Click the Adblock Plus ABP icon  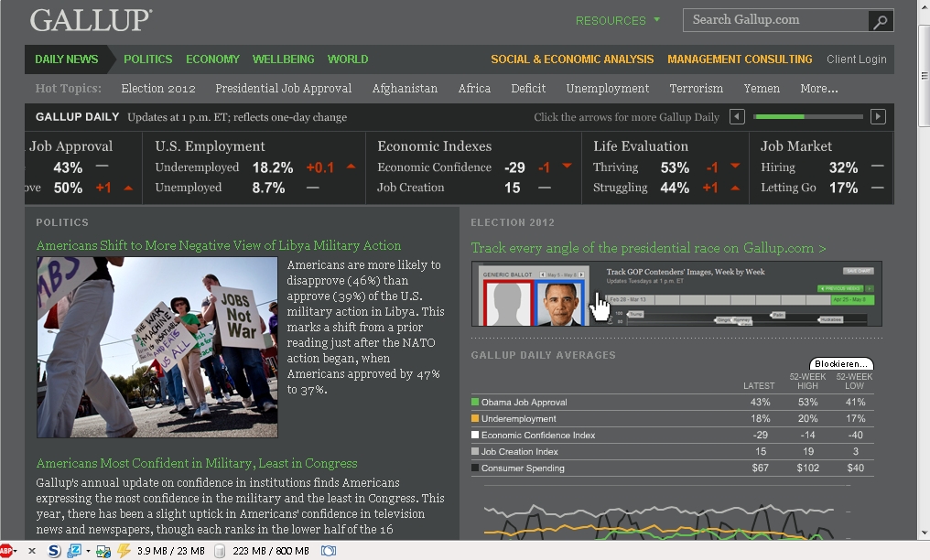[x=5, y=551]
